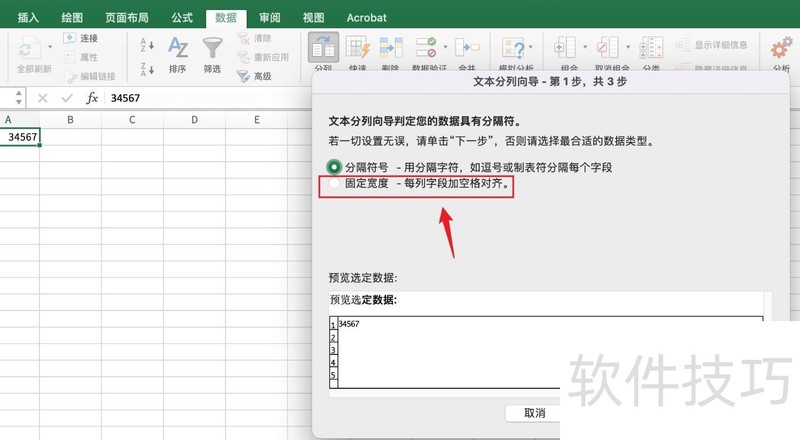Select the Fixed width (固定宽度) radio button
The width and height of the screenshot is (800, 440).
(x=334, y=183)
